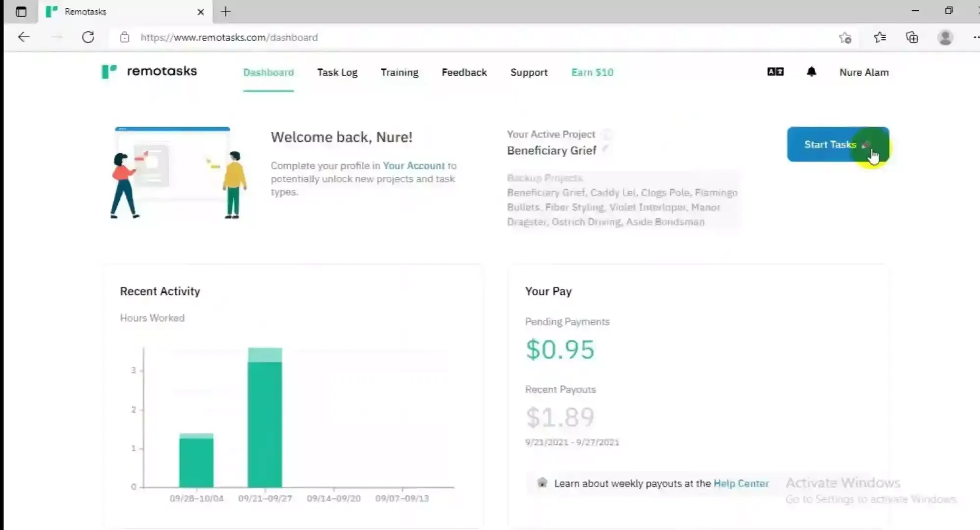Open the Task Log tab
980x530 pixels.
point(337,72)
